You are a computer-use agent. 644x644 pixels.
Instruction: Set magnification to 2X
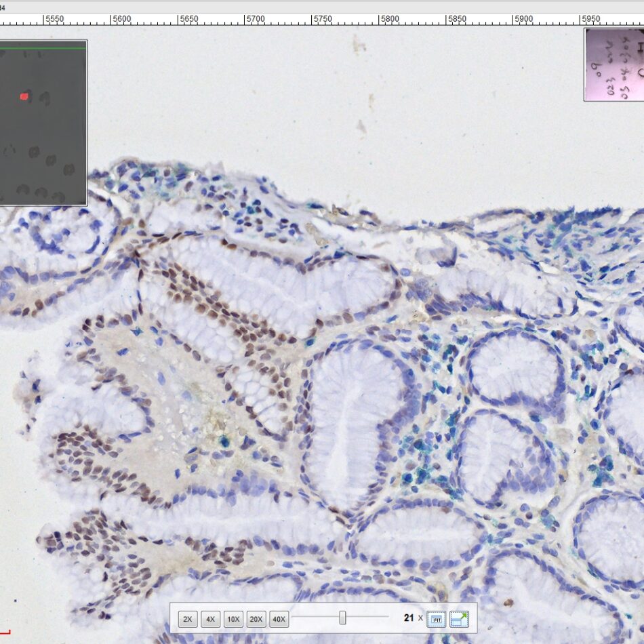[x=188, y=619]
